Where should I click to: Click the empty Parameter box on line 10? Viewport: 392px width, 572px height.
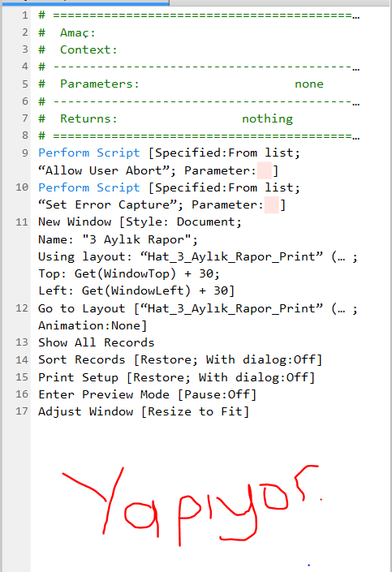(272, 204)
